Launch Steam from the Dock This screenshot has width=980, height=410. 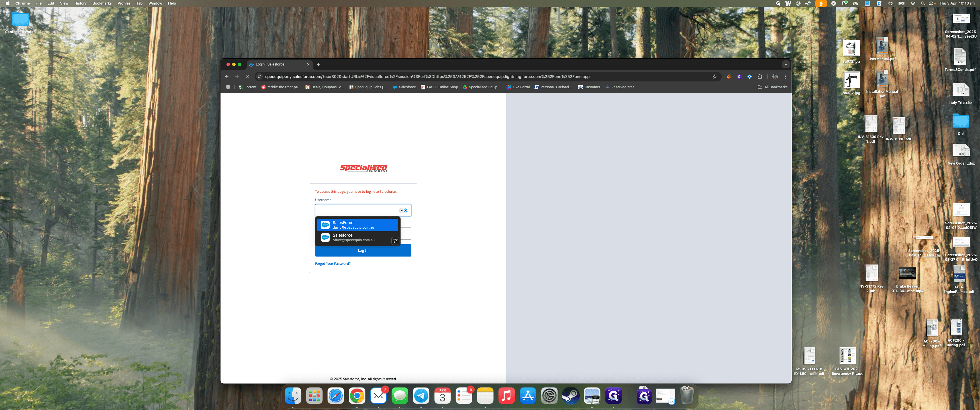tap(570, 396)
